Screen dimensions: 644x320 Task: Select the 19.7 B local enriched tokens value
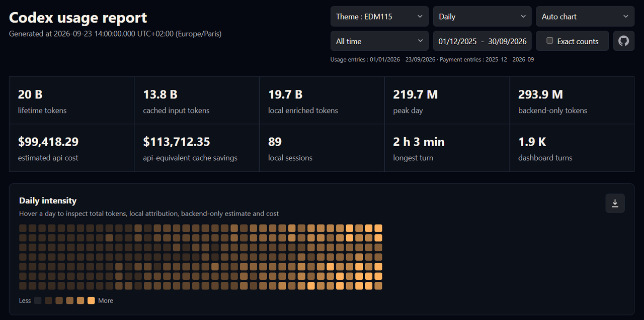(x=285, y=94)
